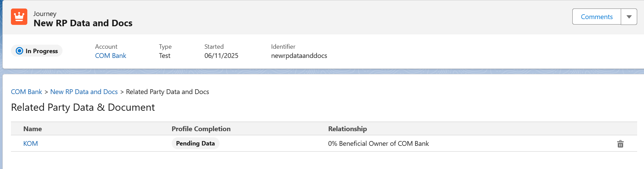Click the Name column header
Image resolution: width=644 pixels, height=169 pixels.
coord(32,129)
